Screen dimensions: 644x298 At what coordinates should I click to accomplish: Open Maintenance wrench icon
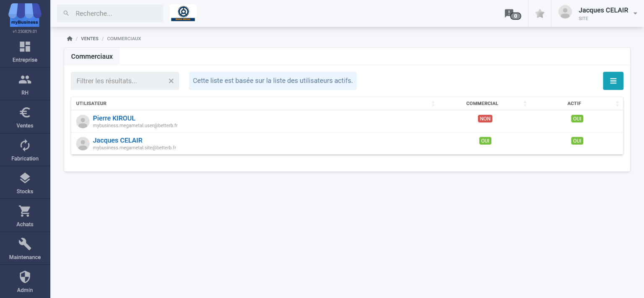point(25,244)
